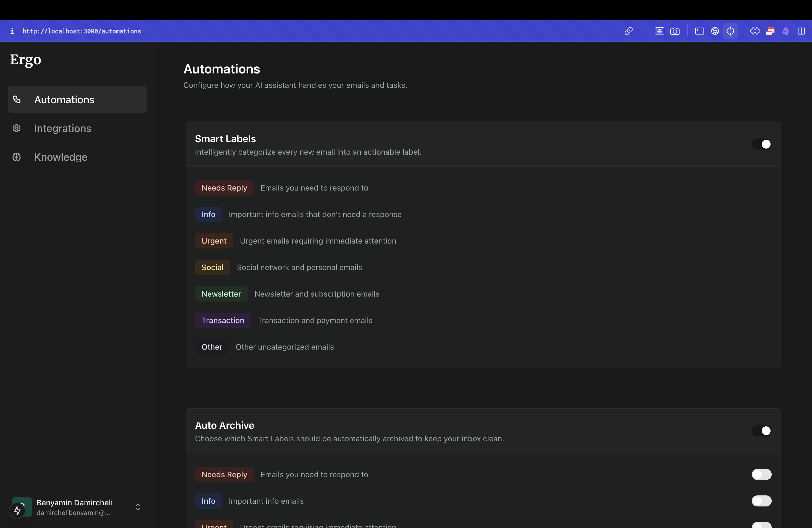The height and width of the screenshot is (528, 812).
Task: Click the lightning bolt floating button
Action: point(17,511)
